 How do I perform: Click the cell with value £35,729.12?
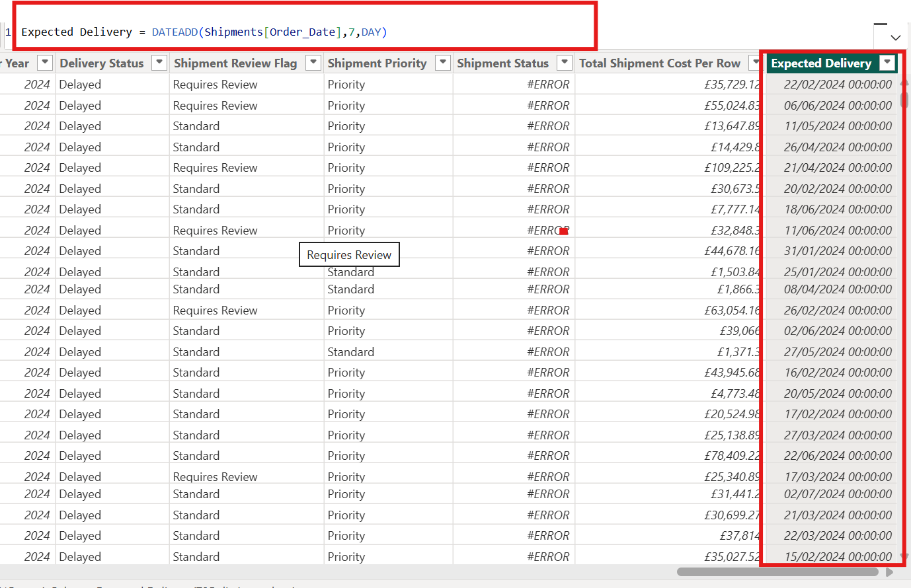tap(732, 84)
